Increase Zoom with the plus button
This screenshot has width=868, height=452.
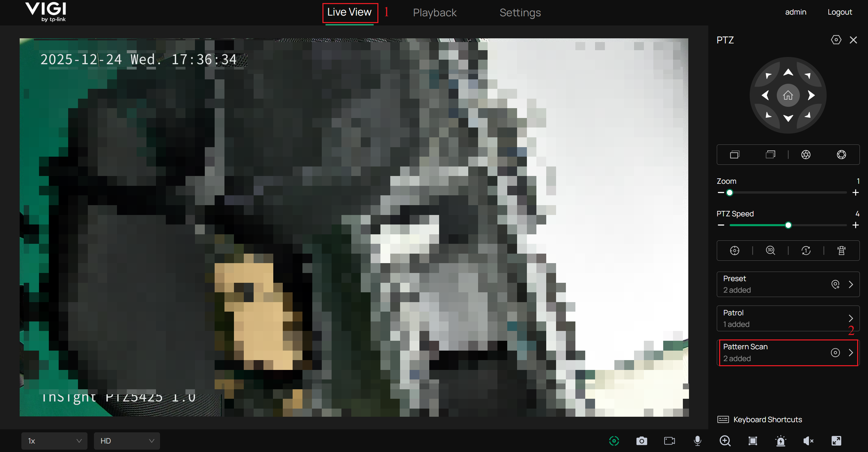tap(855, 193)
